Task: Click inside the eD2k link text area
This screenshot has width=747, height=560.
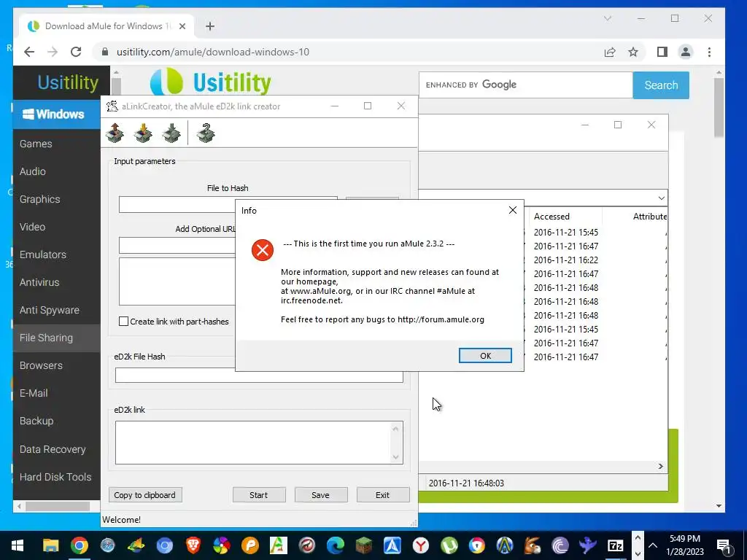Action: pyautogui.click(x=253, y=442)
